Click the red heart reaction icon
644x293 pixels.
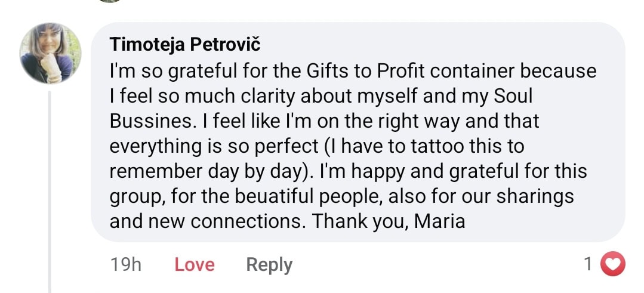(x=612, y=264)
